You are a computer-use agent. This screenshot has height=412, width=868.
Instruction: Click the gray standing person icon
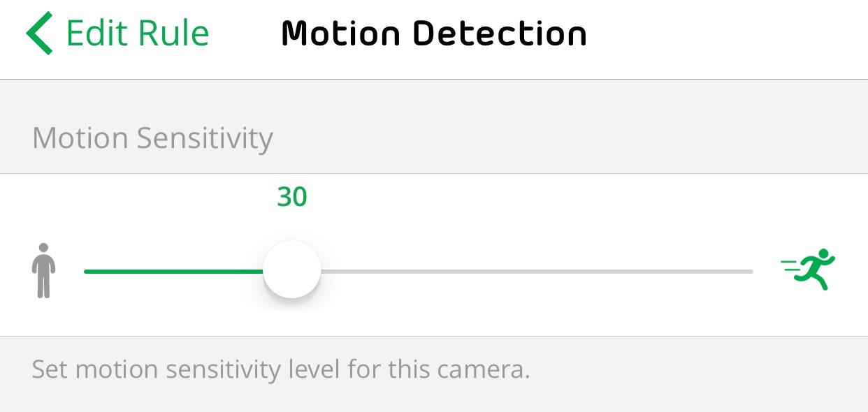click(x=43, y=270)
